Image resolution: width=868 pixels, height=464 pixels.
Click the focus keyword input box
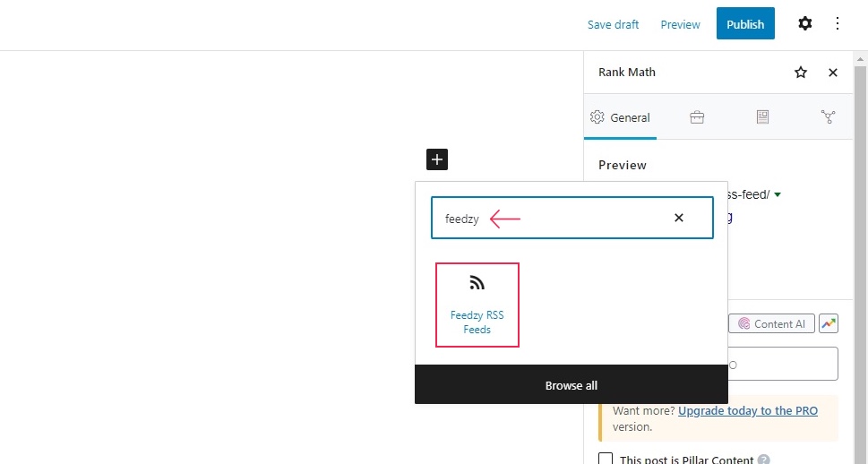coord(783,364)
